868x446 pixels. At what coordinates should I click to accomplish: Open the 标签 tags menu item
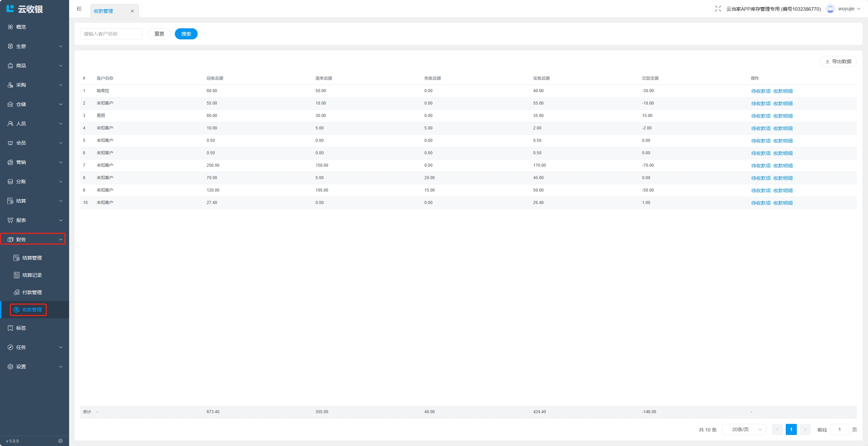tap(21, 328)
